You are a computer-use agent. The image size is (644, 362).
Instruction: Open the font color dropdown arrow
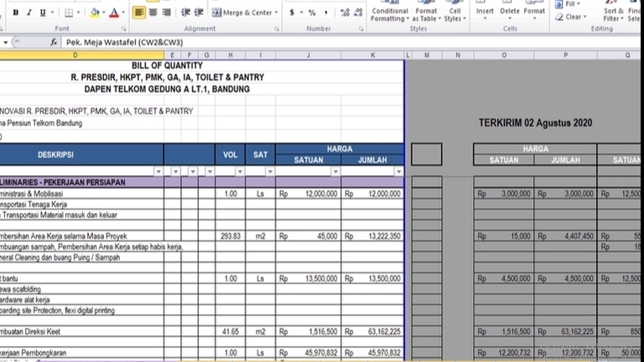tap(123, 13)
